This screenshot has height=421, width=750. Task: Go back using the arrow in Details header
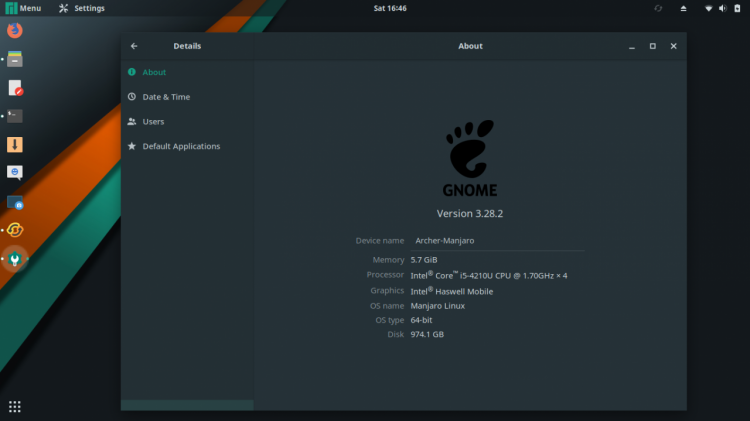click(134, 46)
